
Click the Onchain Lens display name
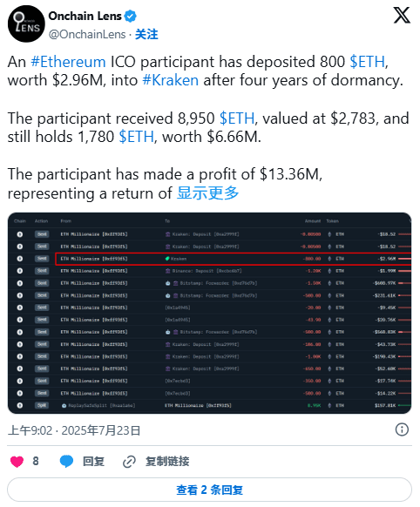[x=85, y=16]
